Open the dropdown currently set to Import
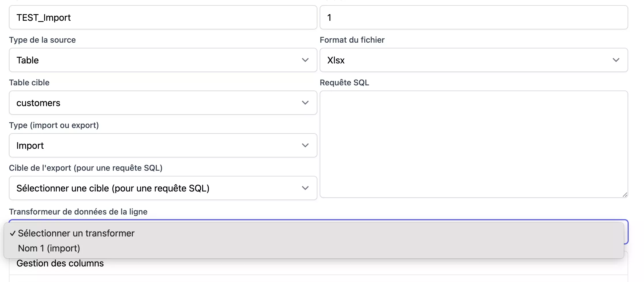 pos(156,145)
